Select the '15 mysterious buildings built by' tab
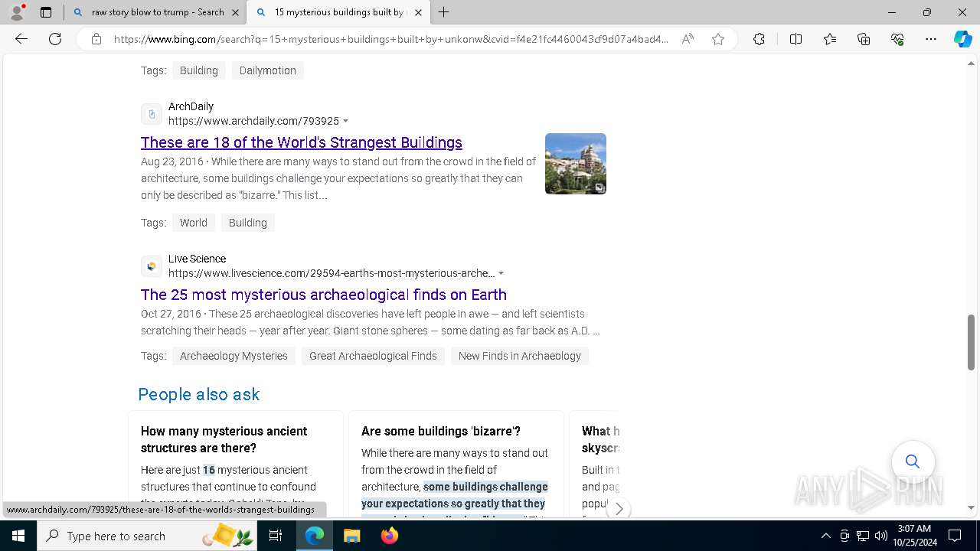Viewport: 980px width, 551px height. tap(338, 12)
